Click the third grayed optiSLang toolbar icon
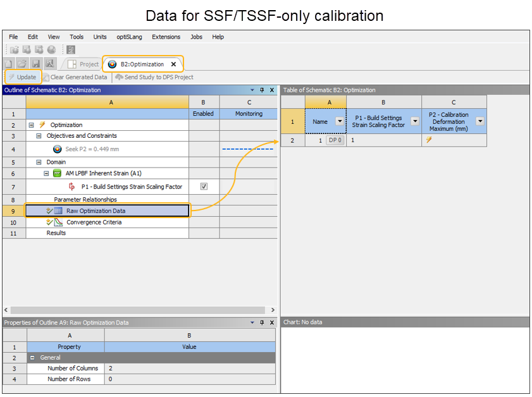 pos(39,50)
